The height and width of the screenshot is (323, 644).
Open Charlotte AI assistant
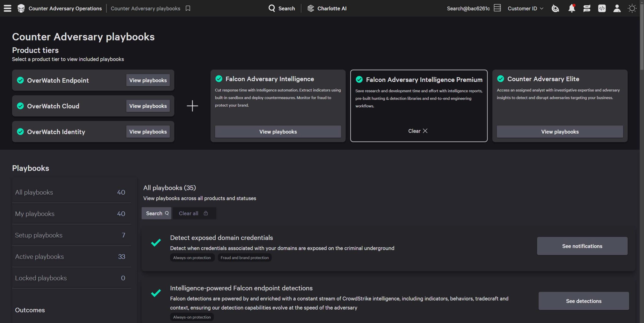[x=327, y=8]
